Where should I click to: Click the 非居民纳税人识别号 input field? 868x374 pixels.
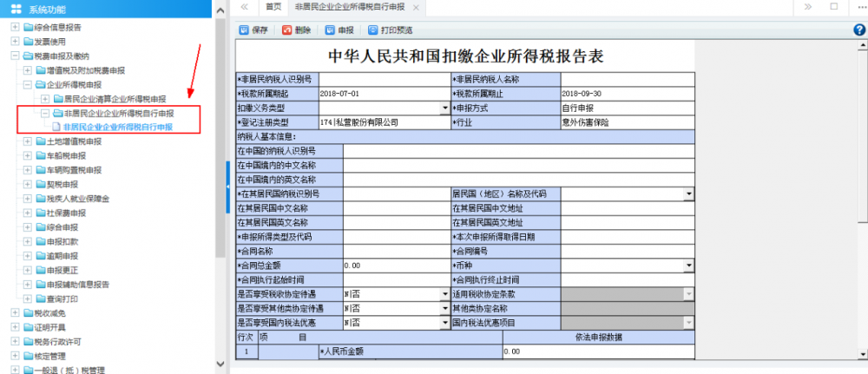385,79
